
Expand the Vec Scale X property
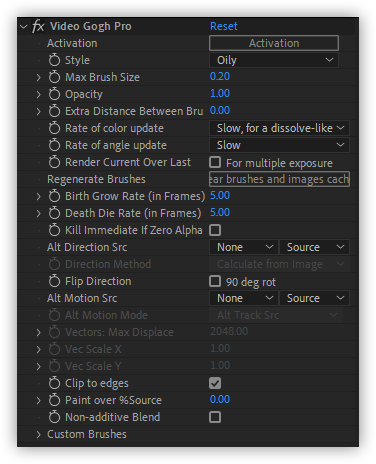pos(39,349)
